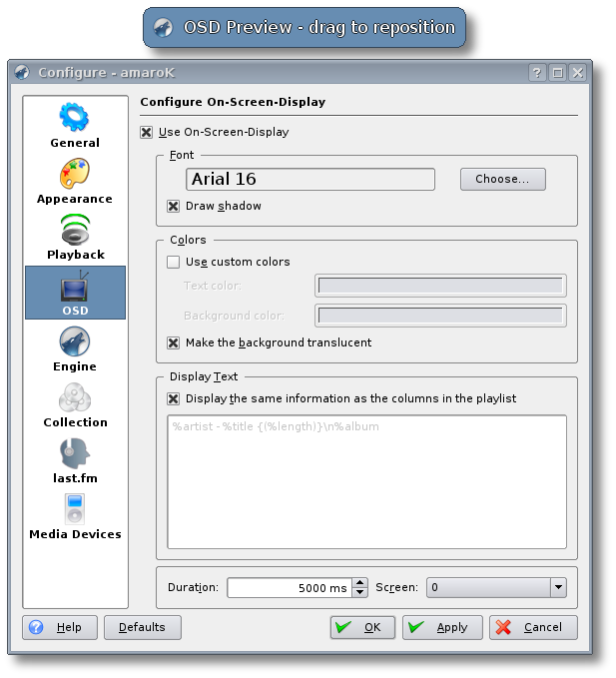This screenshot has width=616, height=678.
Task: Click the OSD Preview banner
Action: 305,27
